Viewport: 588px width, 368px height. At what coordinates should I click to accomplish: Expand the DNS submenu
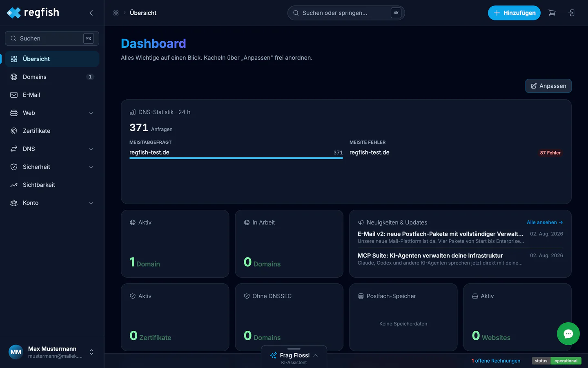(91, 149)
